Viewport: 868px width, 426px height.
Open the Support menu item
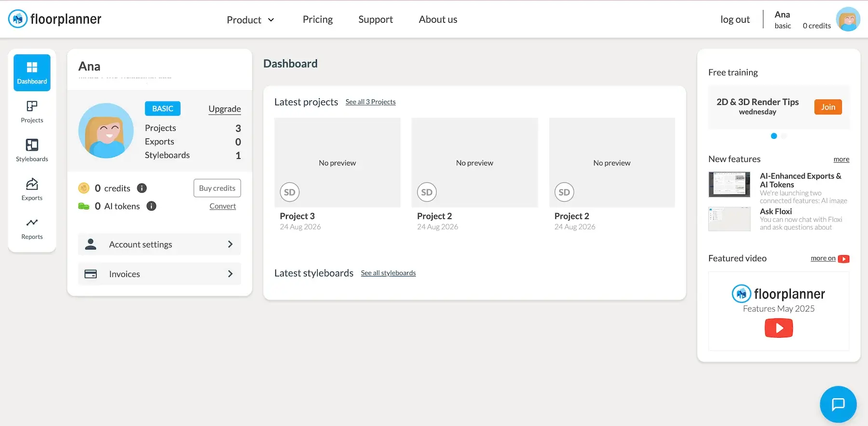tap(376, 19)
